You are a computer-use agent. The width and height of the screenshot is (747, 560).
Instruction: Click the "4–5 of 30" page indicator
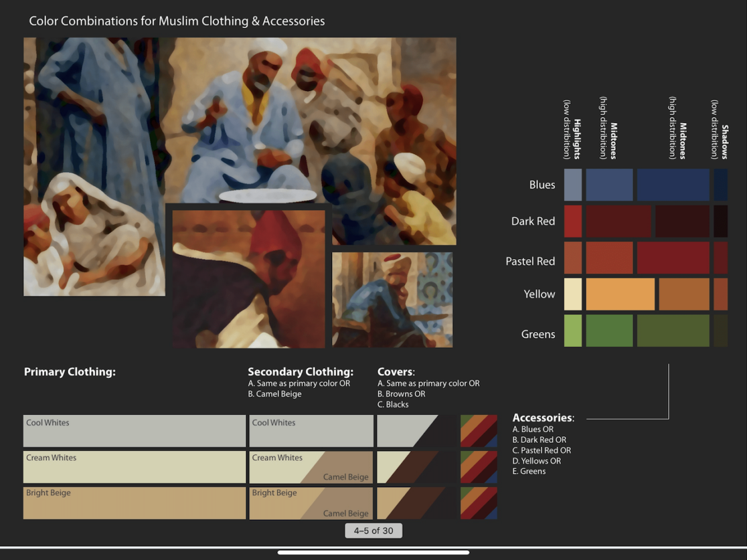(x=373, y=531)
